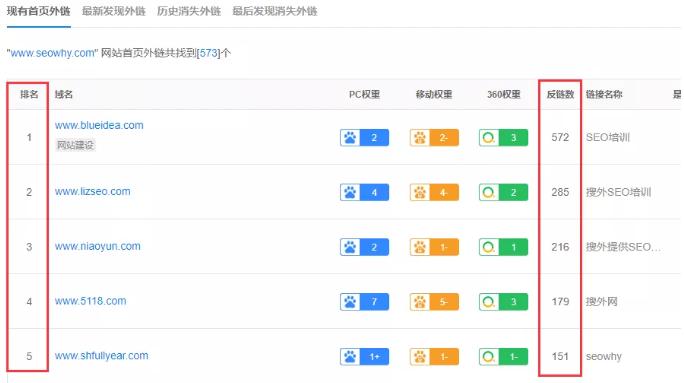
Task: Click link name SEO培训
Action: pos(608,137)
